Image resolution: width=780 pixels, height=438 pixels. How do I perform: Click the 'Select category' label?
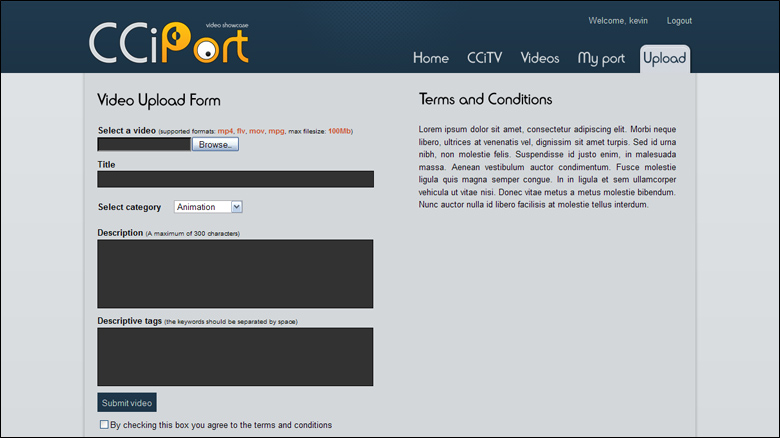point(129,207)
